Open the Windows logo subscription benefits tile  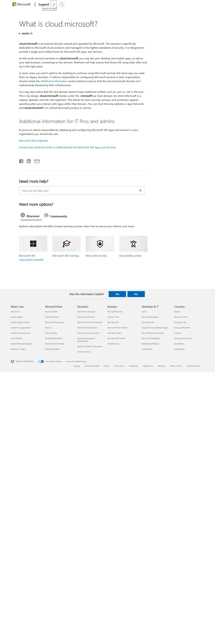33,243
